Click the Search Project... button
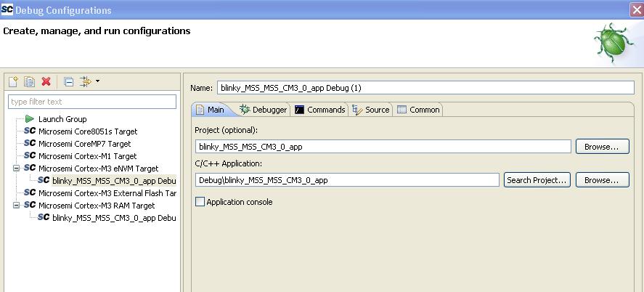The image size is (644, 292). (x=537, y=180)
